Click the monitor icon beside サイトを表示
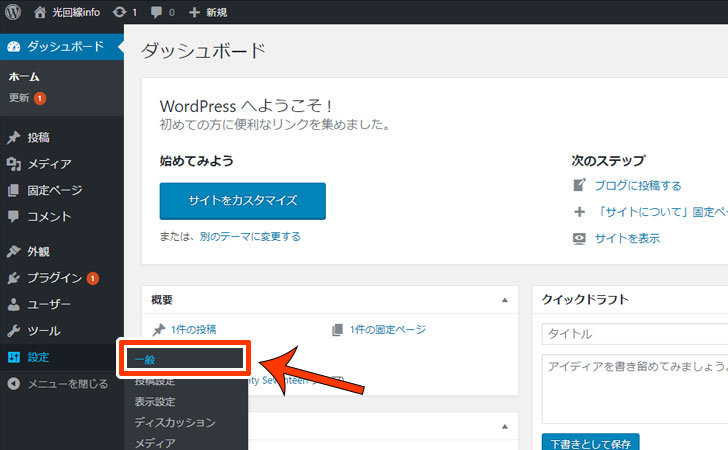Image resolution: width=728 pixels, height=450 pixels. (579, 239)
